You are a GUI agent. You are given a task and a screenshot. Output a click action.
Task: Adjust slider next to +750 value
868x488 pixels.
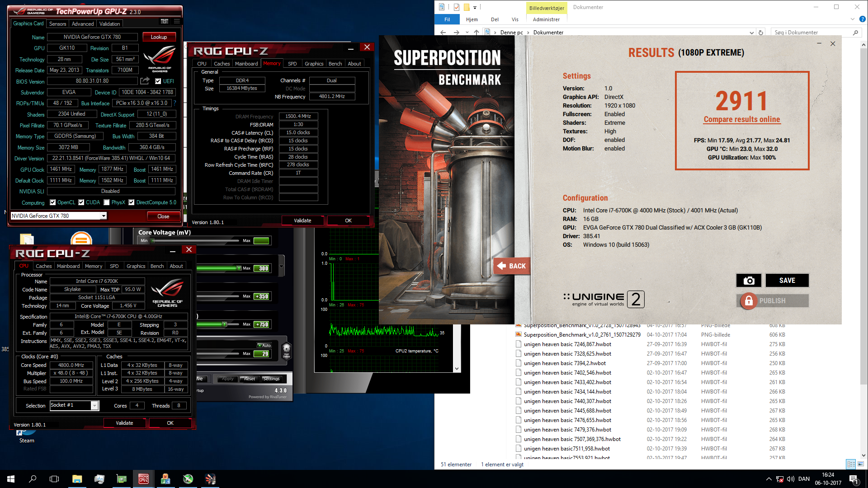218,324
